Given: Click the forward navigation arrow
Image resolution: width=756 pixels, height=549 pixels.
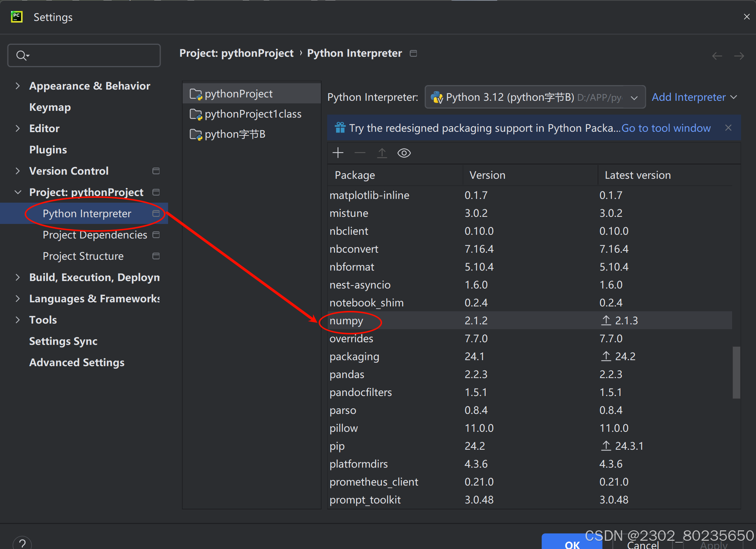Looking at the screenshot, I should click(739, 56).
